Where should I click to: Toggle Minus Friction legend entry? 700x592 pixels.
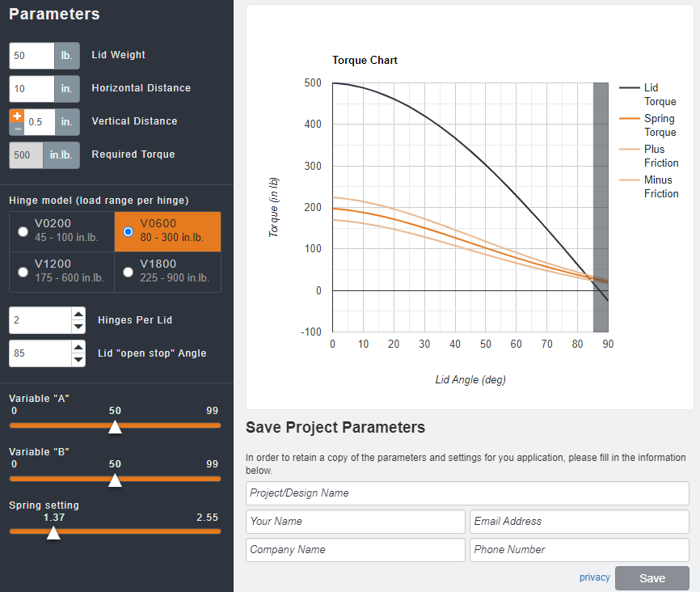coord(649,187)
